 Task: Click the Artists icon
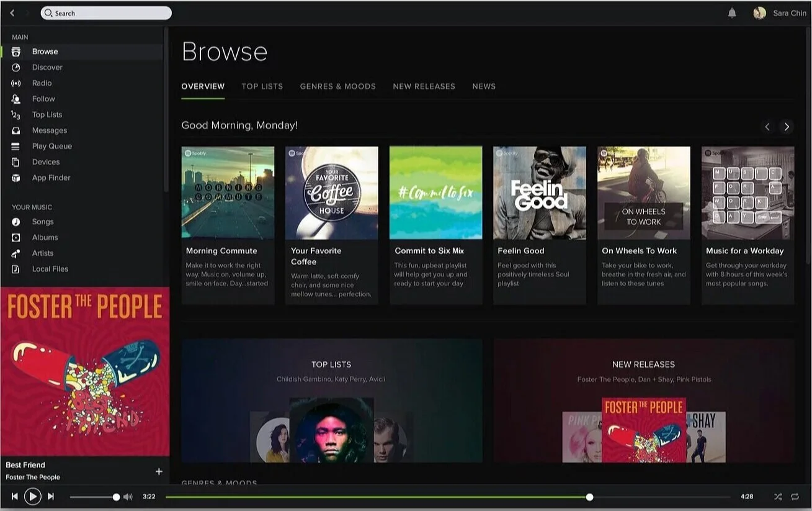[16, 253]
